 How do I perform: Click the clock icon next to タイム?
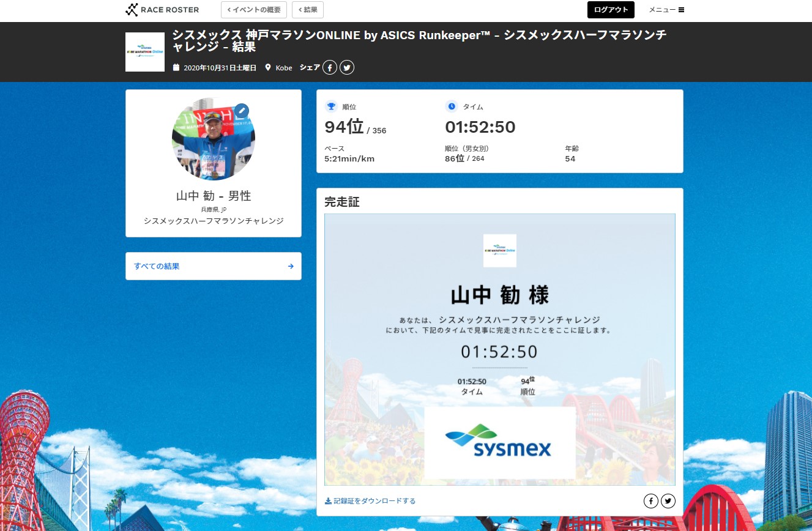[x=452, y=106]
